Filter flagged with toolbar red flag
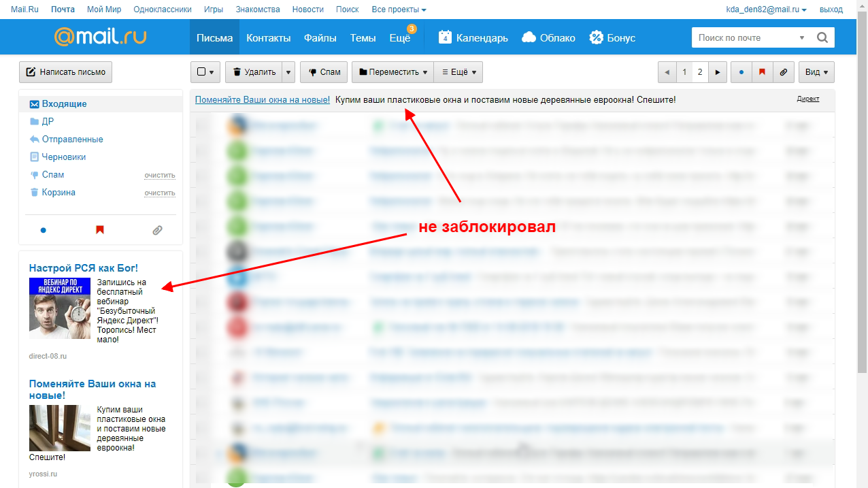The height and width of the screenshot is (488, 868). click(762, 72)
